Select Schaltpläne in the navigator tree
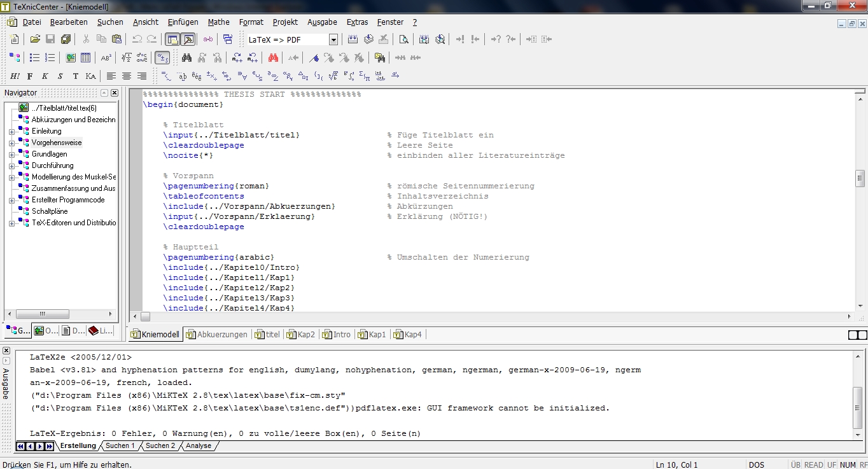Viewport: 868px width, 469px height. click(x=50, y=211)
